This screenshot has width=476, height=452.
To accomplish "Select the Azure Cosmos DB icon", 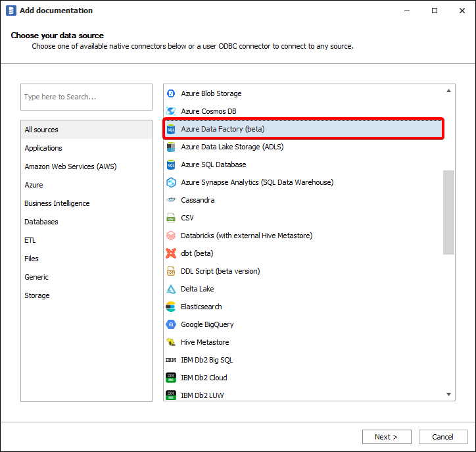I will point(171,111).
